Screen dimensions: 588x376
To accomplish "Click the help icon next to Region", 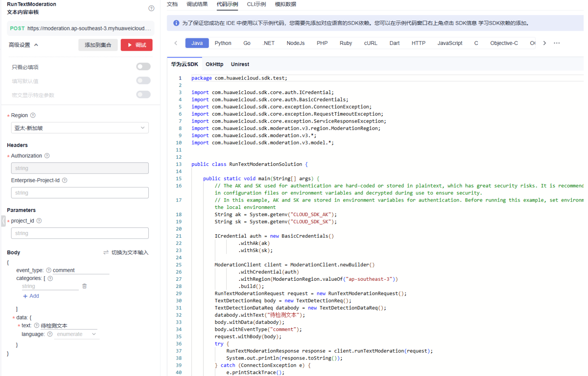I will (33, 115).
